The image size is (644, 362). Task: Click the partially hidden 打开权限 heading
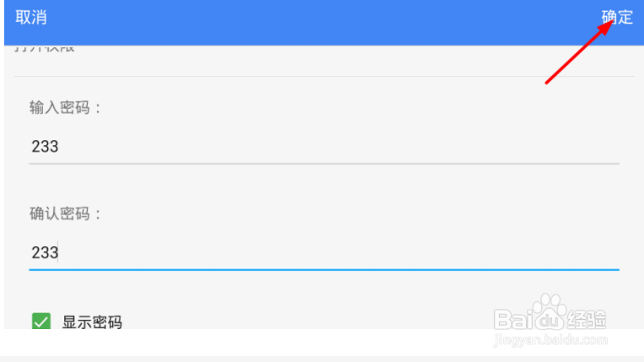click(45, 49)
